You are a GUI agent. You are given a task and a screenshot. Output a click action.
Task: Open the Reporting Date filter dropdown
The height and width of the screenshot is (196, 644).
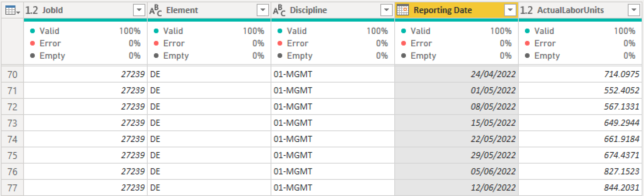click(x=510, y=10)
